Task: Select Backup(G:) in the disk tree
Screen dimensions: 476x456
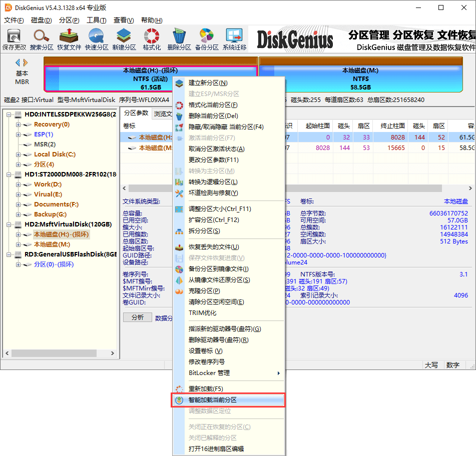Action: click(50, 214)
